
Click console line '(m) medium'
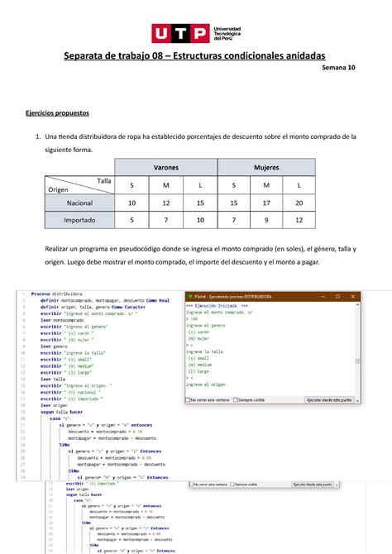coord(199,365)
